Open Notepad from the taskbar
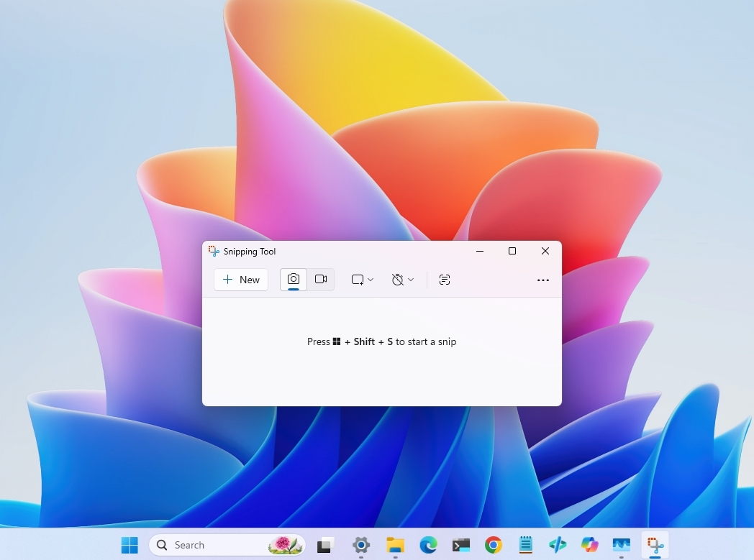The height and width of the screenshot is (560, 754). tap(526, 545)
